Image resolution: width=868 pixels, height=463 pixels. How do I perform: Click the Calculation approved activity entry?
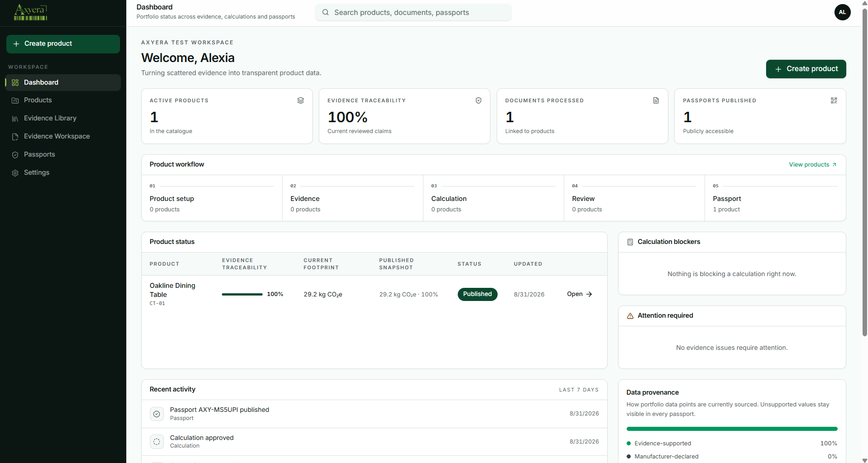pyautogui.click(x=374, y=442)
